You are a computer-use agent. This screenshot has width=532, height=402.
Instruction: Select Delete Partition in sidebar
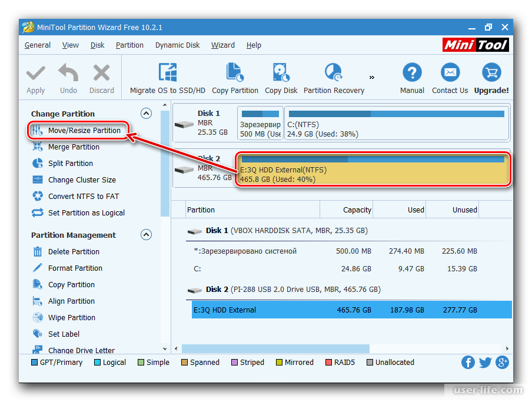point(74,252)
